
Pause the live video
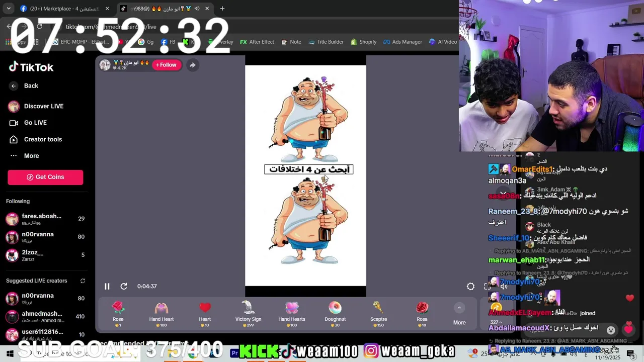point(107,286)
